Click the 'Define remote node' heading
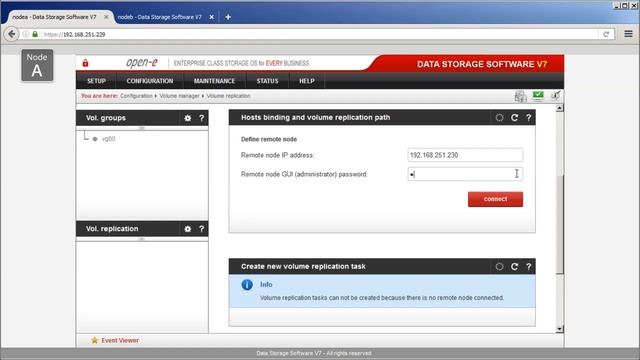Image resolution: width=640 pixels, height=360 pixels. [269, 139]
